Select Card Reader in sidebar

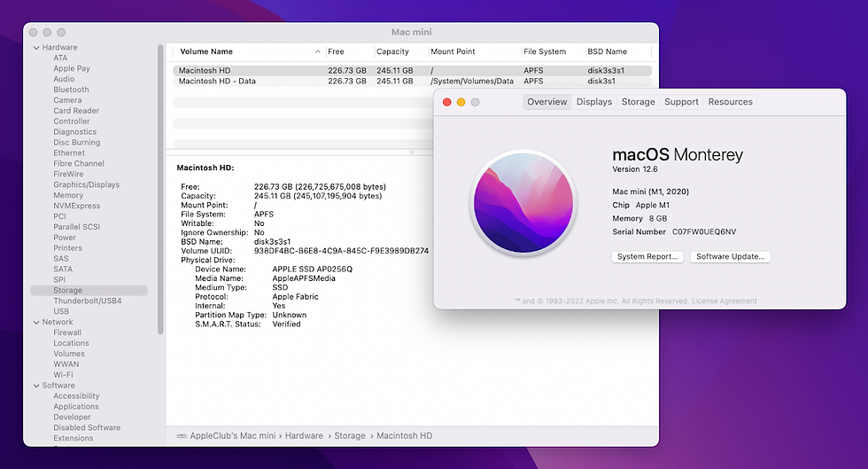point(76,111)
